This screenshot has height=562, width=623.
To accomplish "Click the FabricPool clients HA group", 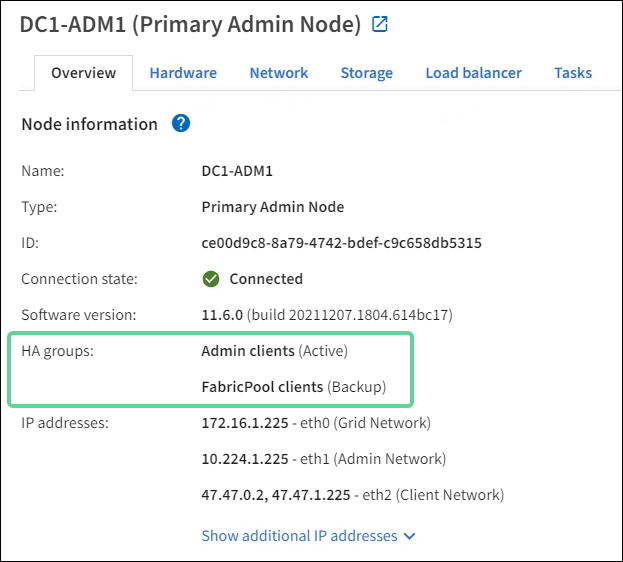I will [x=263, y=386].
